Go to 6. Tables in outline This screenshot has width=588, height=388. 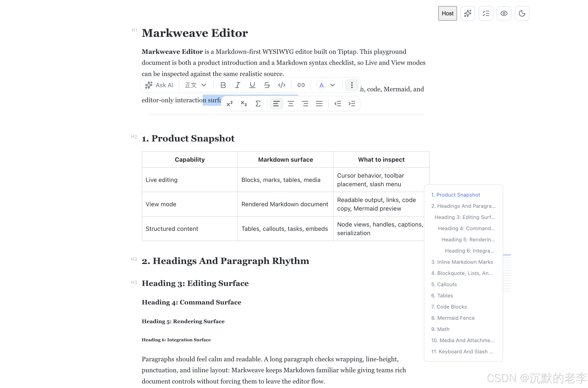[442, 295]
